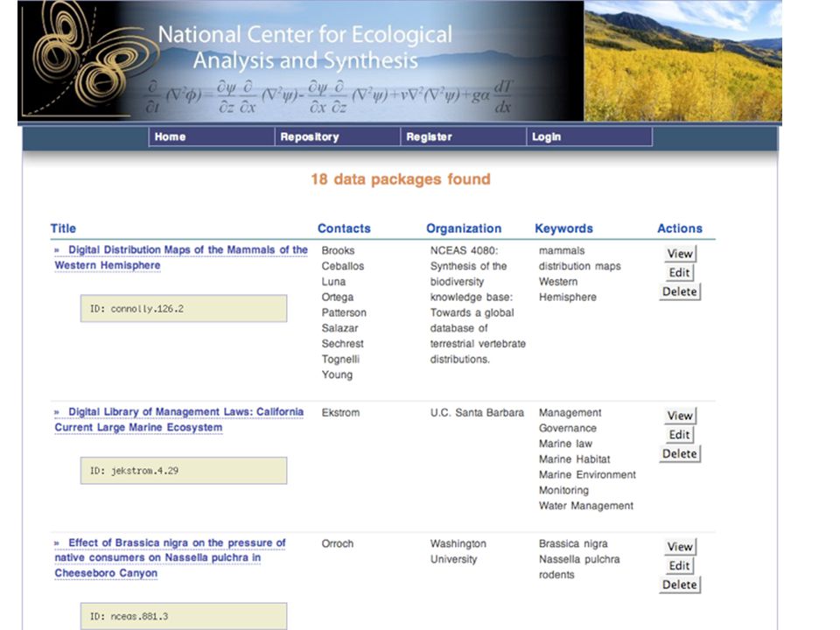Delete the connolly.126.2 data package
The width and height of the screenshot is (840, 630).
(x=679, y=291)
